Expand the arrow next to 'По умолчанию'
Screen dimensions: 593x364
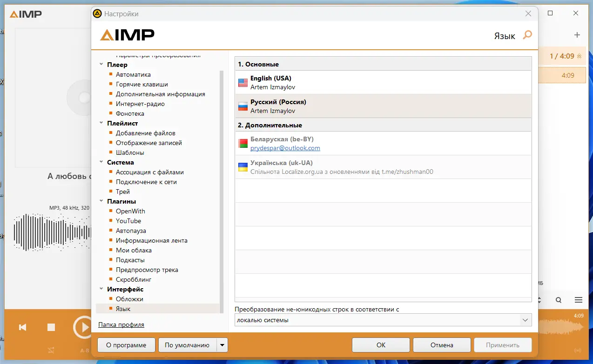click(x=222, y=344)
